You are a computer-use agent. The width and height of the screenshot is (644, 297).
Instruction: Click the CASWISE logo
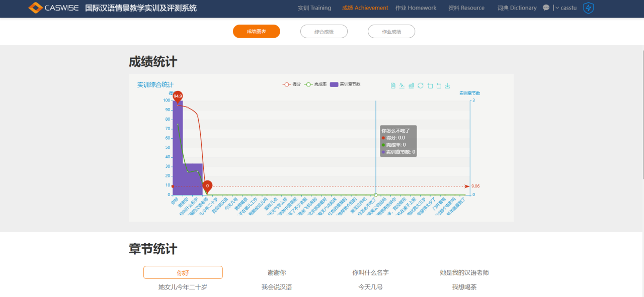pos(53,8)
